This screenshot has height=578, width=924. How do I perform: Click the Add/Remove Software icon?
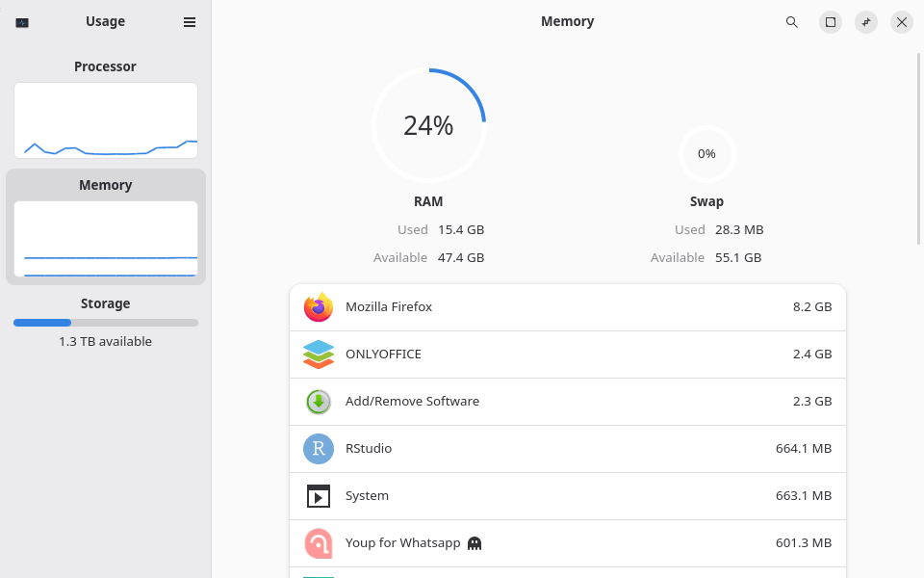[x=318, y=402]
